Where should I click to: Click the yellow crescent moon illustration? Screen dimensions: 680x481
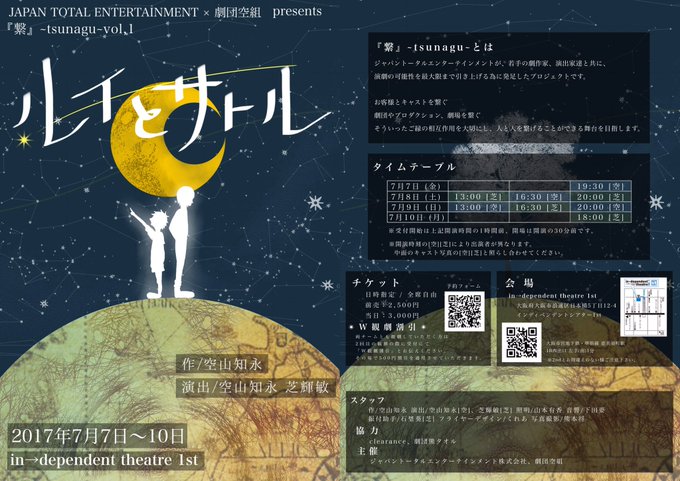click(167, 139)
